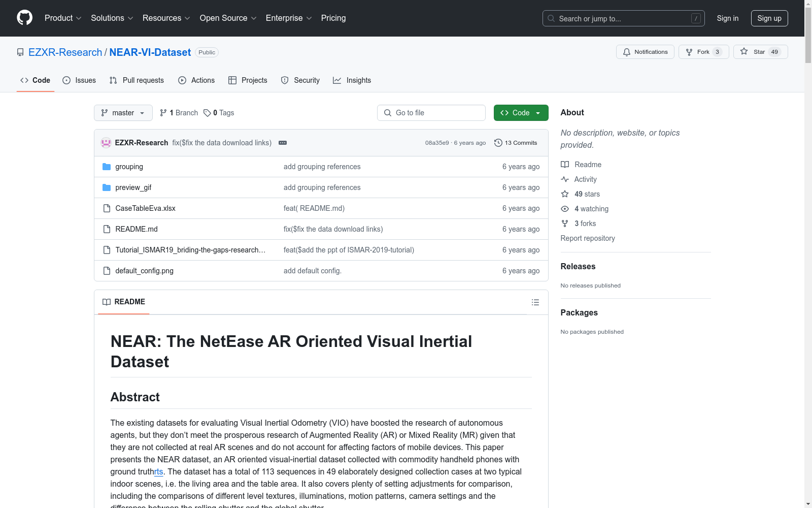Open the master branch selector dropdown
Viewport: 812px width, 508px height.
[123, 113]
